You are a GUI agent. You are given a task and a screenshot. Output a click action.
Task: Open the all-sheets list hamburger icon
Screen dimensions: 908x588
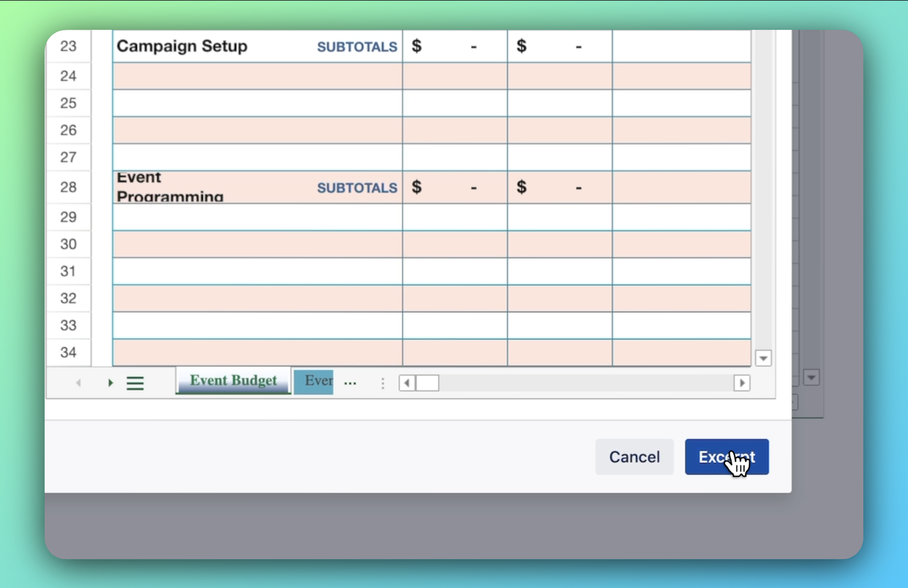pyautogui.click(x=135, y=383)
